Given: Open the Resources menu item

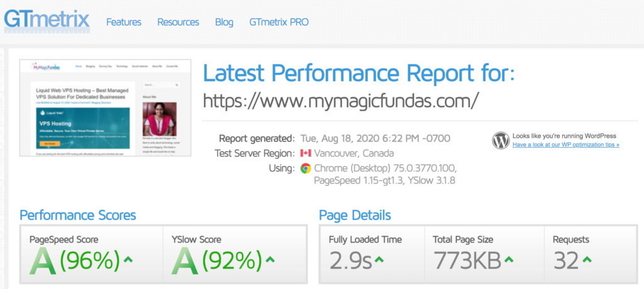Looking at the screenshot, I should click(x=178, y=22).
